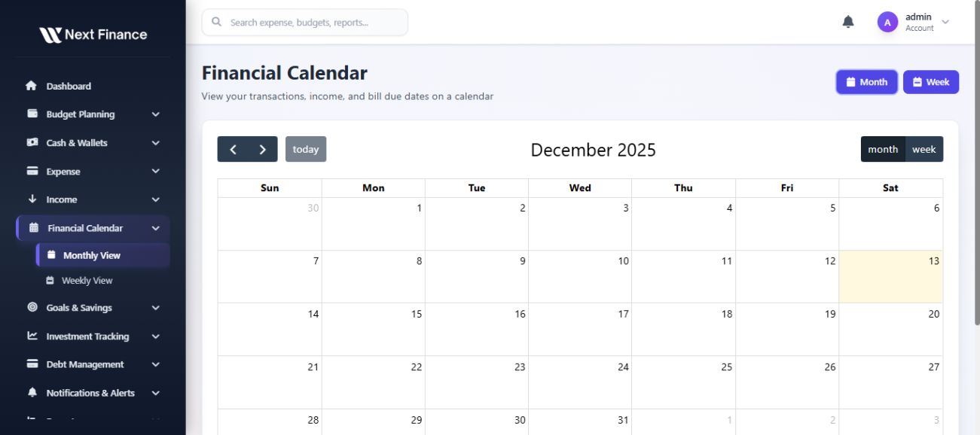Click the notification bell icon
Image resolution: width=980 pixels, height=435 pixels.
tap(848, 22)
